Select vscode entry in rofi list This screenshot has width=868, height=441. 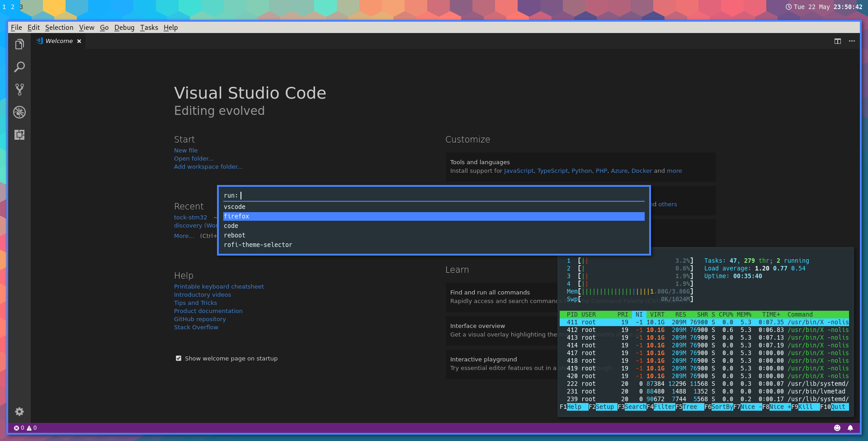434,207
